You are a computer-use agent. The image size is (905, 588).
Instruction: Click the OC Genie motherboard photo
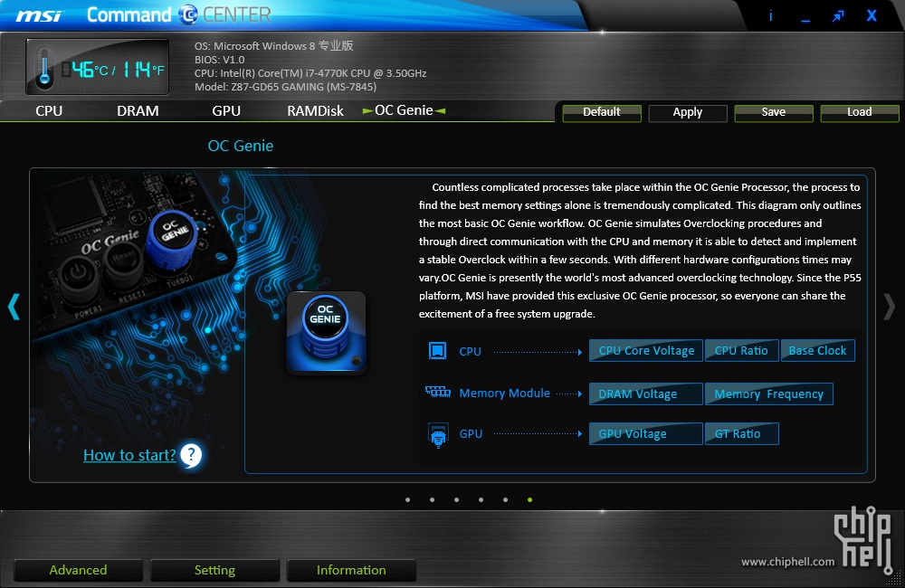click(136, 254)
